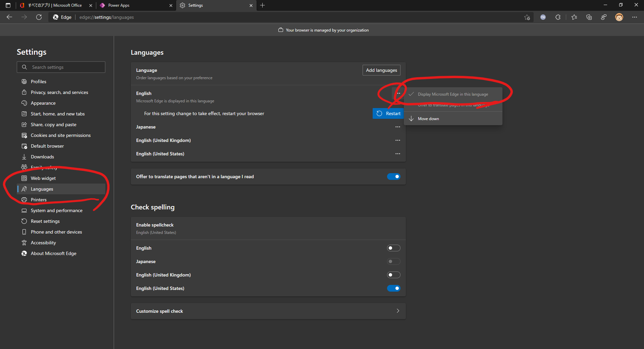Click the English (United States) language row

[x=268, y=154]
